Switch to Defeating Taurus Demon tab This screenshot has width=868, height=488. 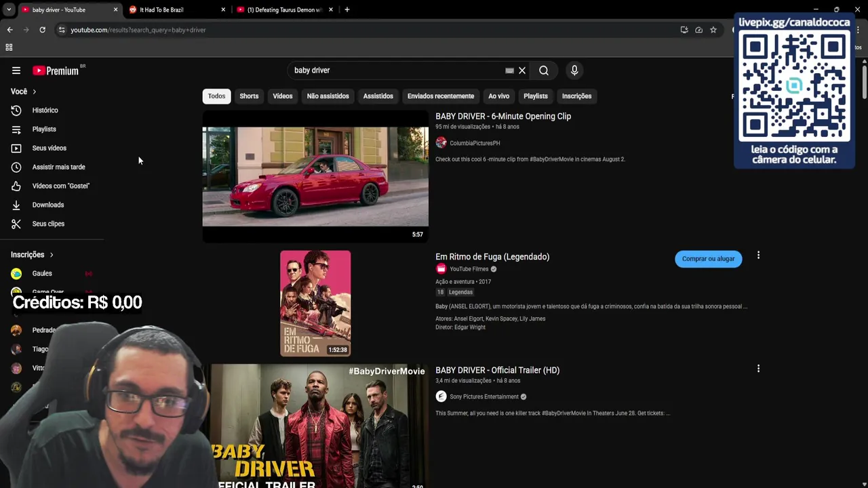tap(285, 10)
